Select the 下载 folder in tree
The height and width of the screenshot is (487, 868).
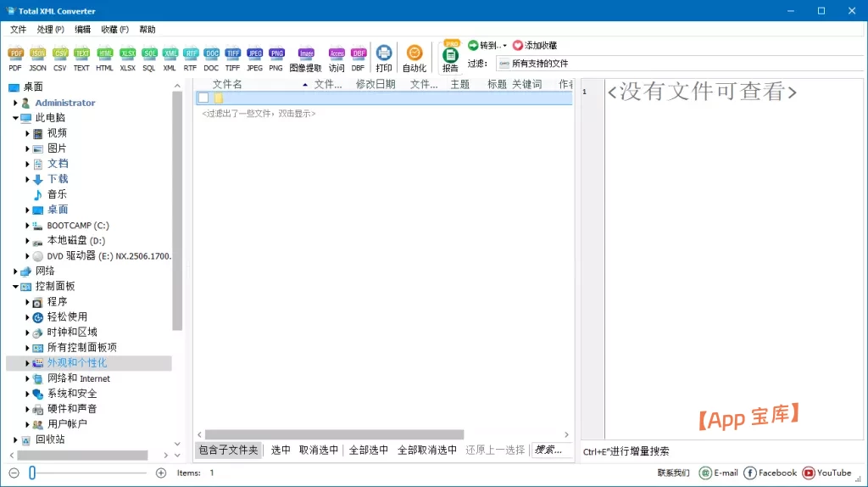pyautogui.click(x=58, y=179)
